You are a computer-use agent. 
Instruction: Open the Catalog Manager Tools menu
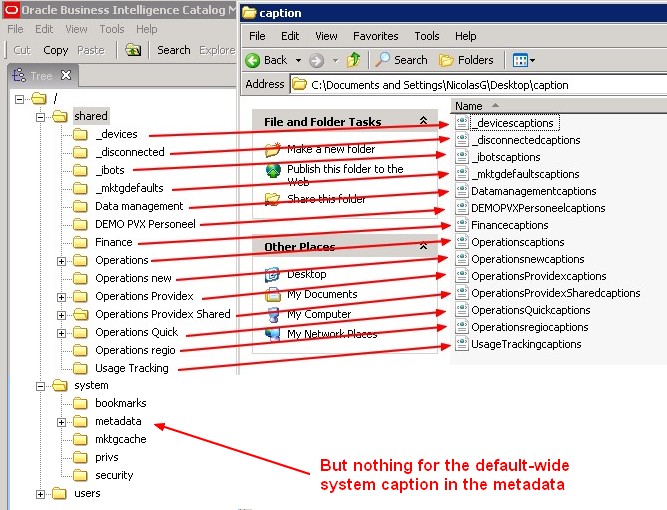(x=112, y=29)
